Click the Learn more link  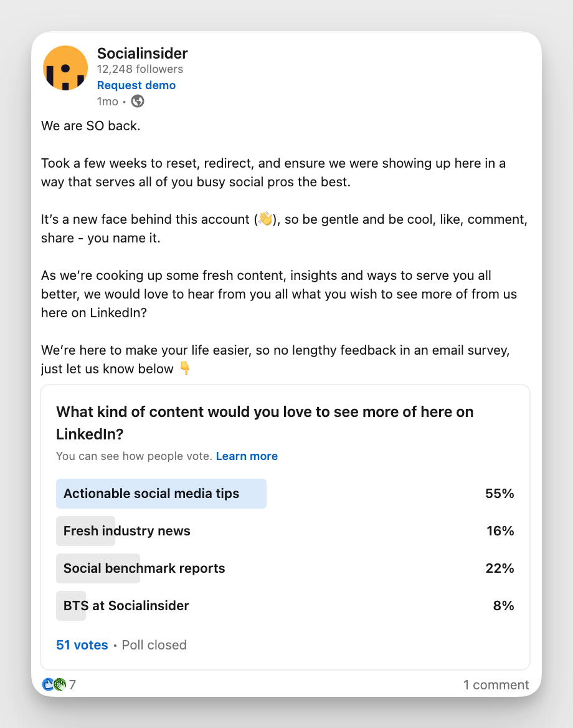(x=247, y=456)
